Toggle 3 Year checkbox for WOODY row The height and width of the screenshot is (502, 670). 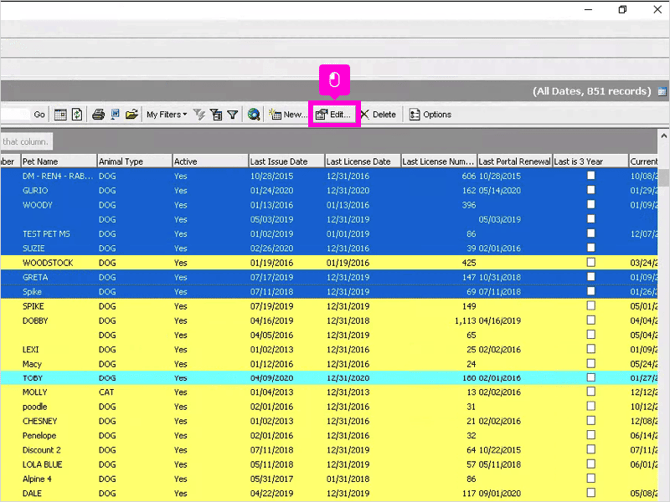(x=591, y=204)
